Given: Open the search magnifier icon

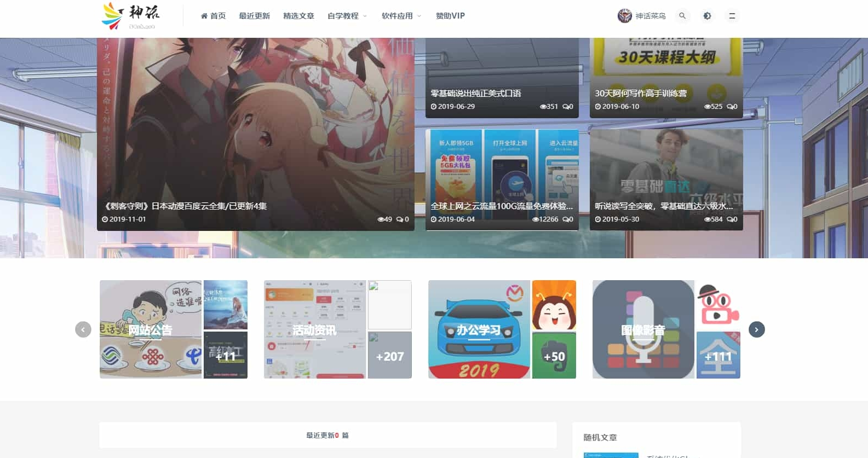Looking at the screenshot, I should point(682,16).
